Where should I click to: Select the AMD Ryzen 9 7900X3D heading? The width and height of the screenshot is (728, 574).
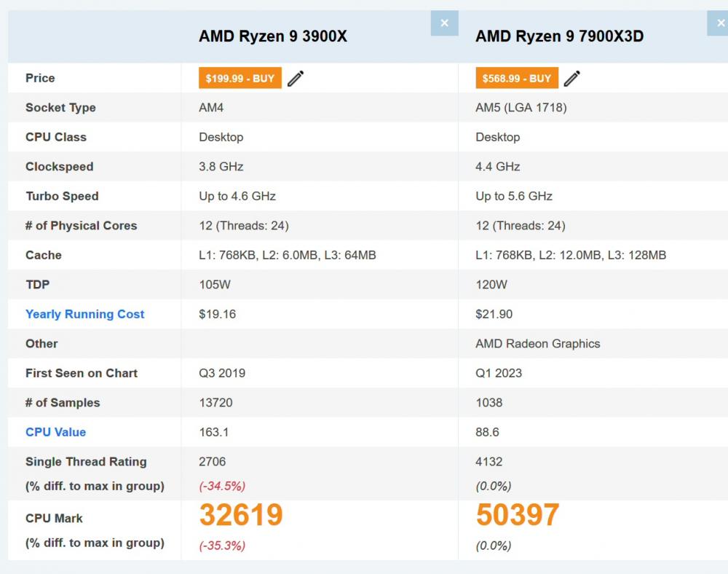[x=559, y=36]
